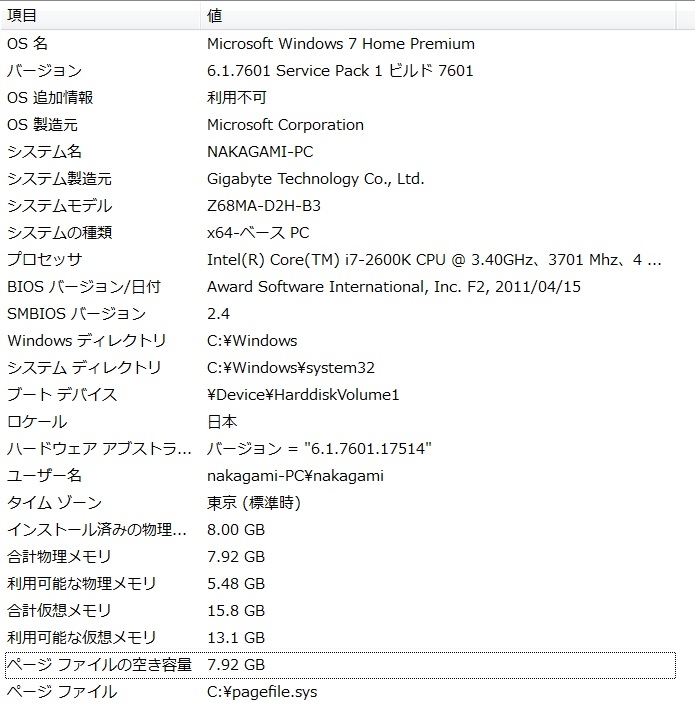
Task: Select the SMBIOS バージョン row label
Action: (76, 314)
